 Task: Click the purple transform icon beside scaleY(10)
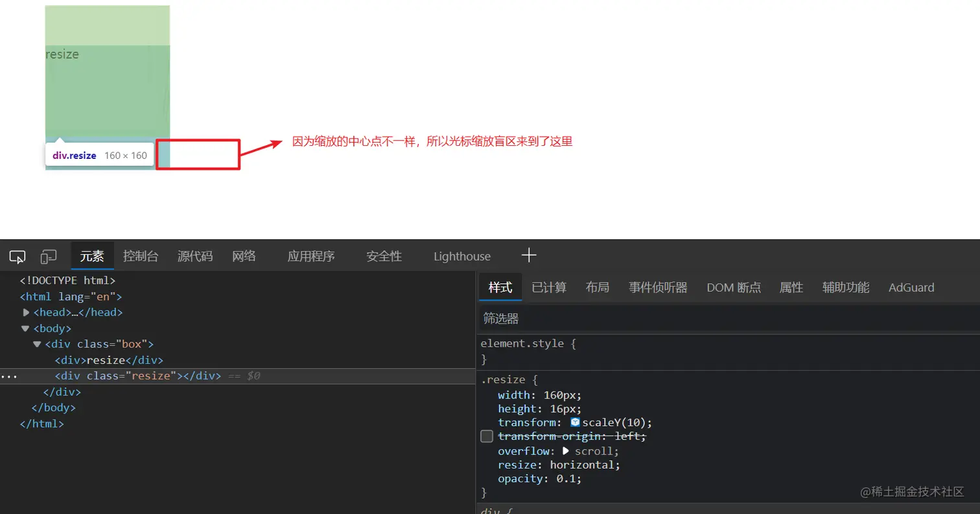click(x=574, y=422)
